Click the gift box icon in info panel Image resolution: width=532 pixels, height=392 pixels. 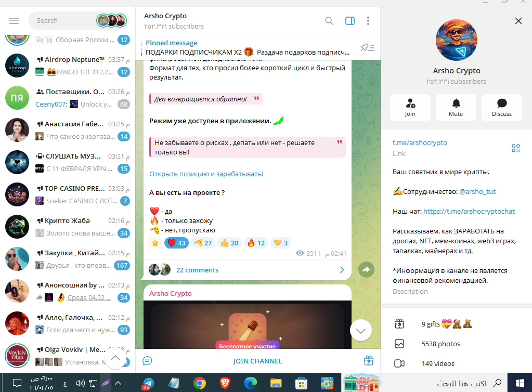tap(399, 324)
